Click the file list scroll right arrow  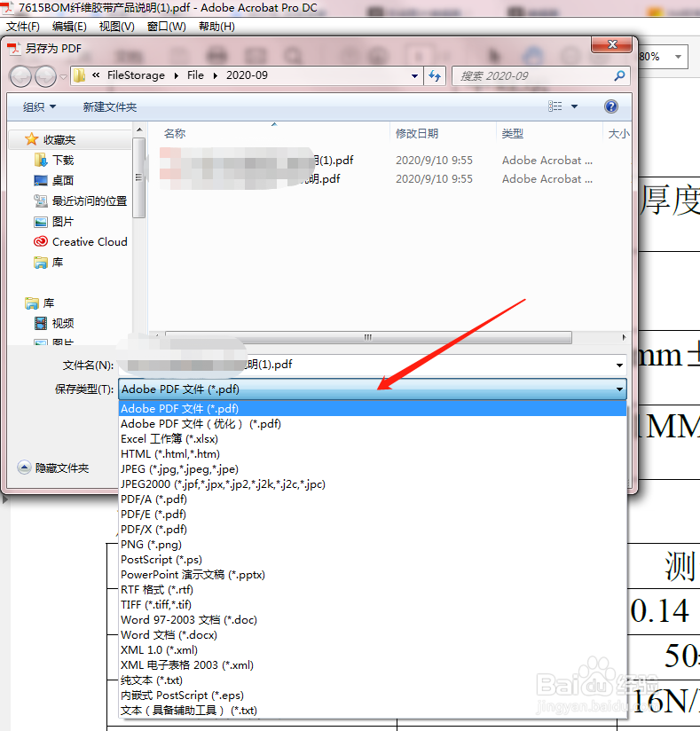[624, 337]
